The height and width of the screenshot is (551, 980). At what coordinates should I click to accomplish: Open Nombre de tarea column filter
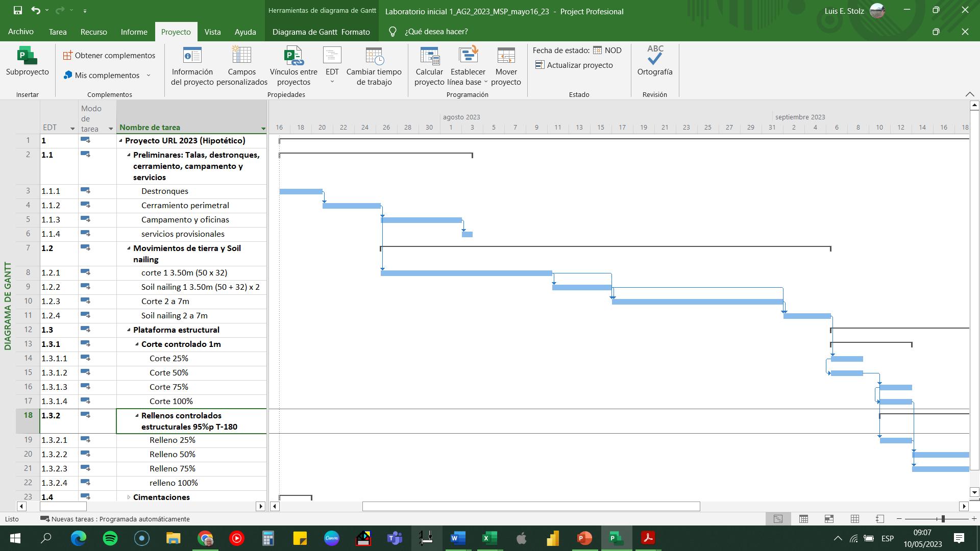(263, 128)
